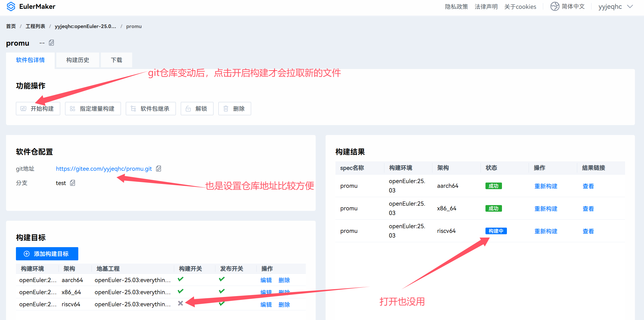Click 添加构建目标 button
Image resolution: width=644 pixels, height=320 pixels.
[x=47, y=254]
